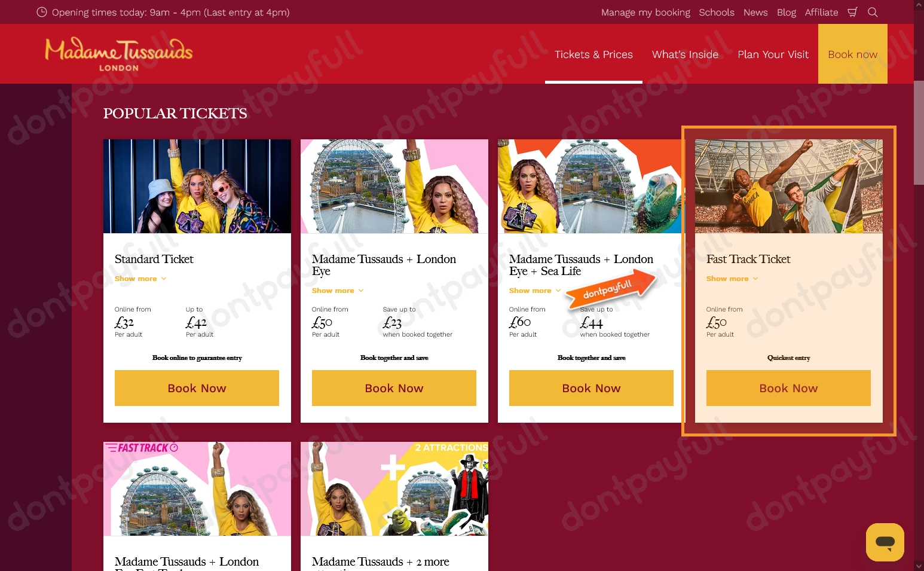
Task: Open the Plan Your Visit menu
Action: [x=773, y=54]
